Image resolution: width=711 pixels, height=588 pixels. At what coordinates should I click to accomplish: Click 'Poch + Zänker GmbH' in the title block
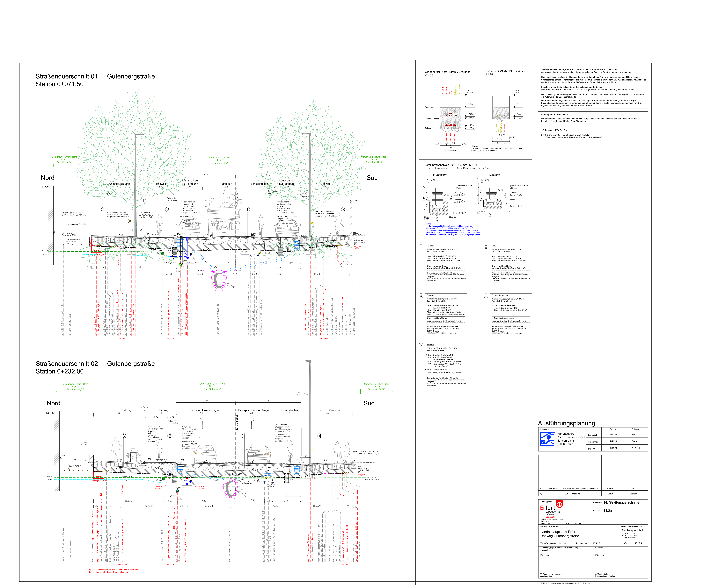click(570, 437)
